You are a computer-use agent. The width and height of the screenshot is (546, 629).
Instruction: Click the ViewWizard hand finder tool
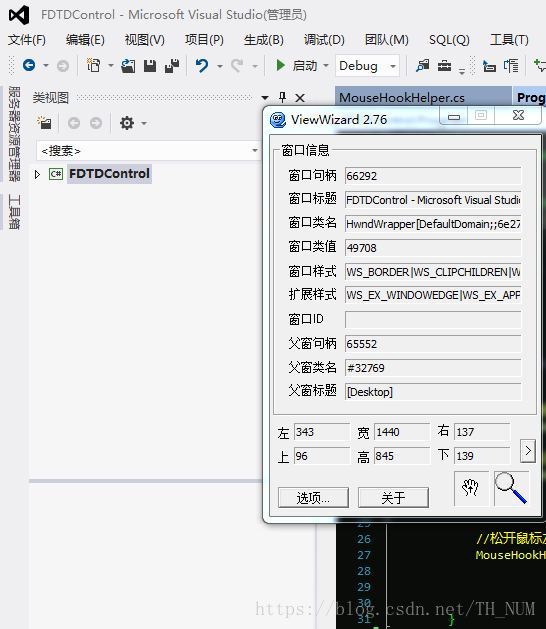471,488
